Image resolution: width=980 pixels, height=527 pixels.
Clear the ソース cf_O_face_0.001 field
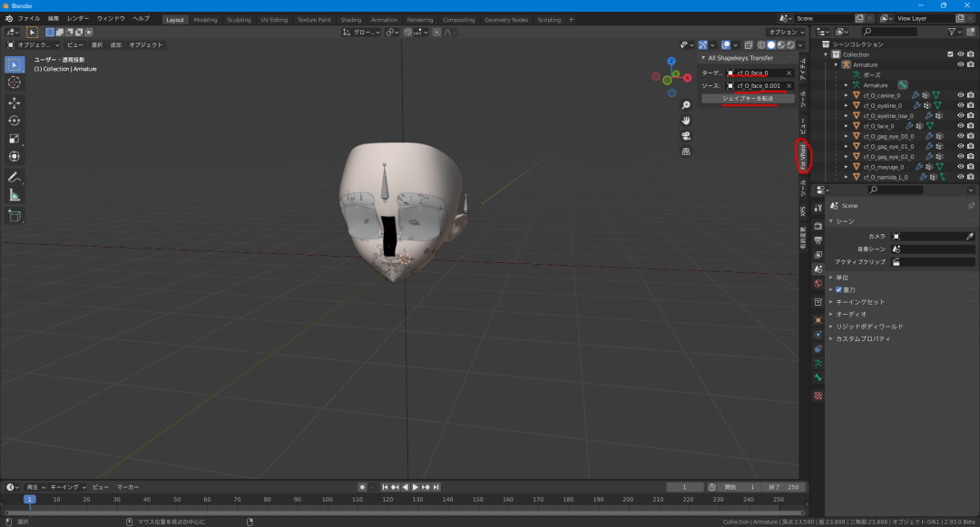coord(789,85)
